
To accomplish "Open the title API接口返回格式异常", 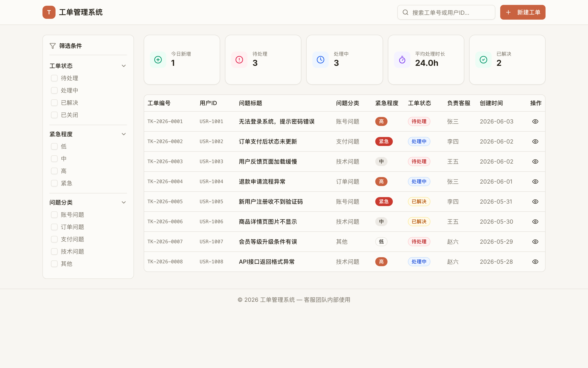I will [x=267, y=262].
